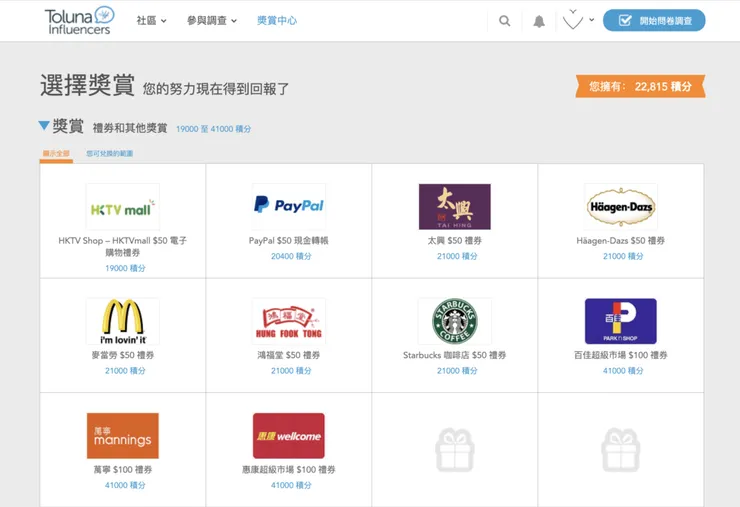Image resolution: width=740 pixels, height=507 pixels.
Task: Click the Hung Fook Tong logo
Action: pyautogui.click(x=289, y=321)
